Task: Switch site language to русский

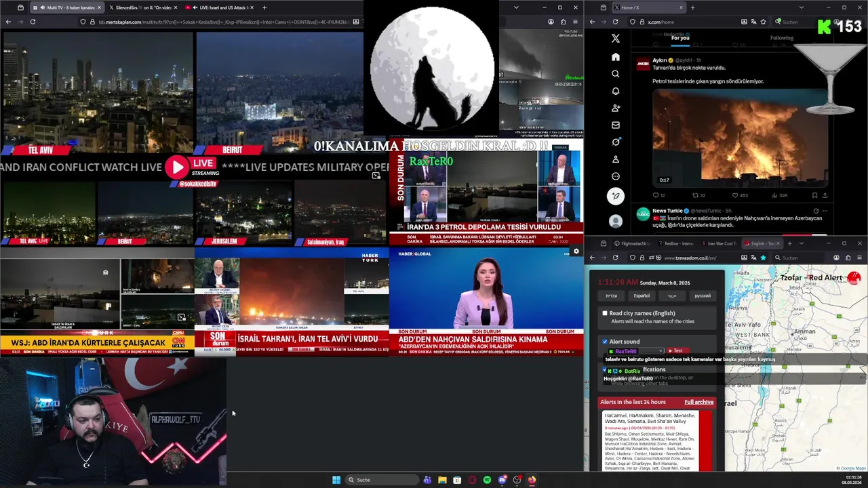Action: click(x=703, y=296)
